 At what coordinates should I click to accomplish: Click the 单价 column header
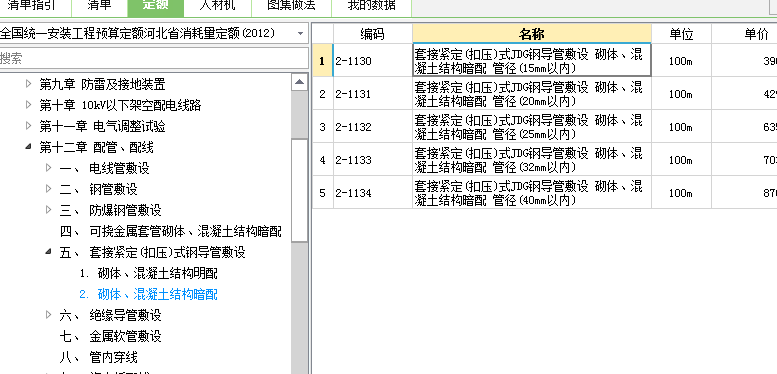(744, 34)
